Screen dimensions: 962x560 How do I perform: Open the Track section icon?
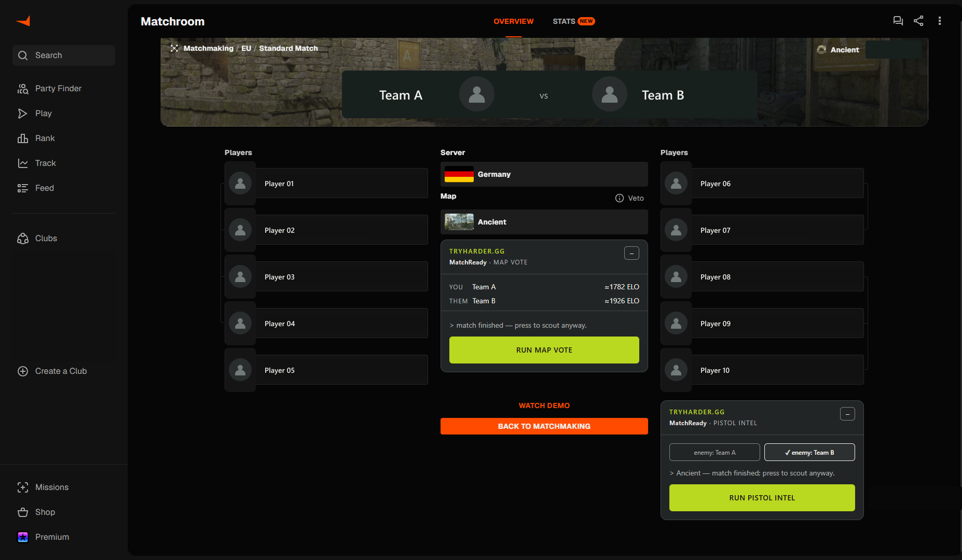(22, 163)
